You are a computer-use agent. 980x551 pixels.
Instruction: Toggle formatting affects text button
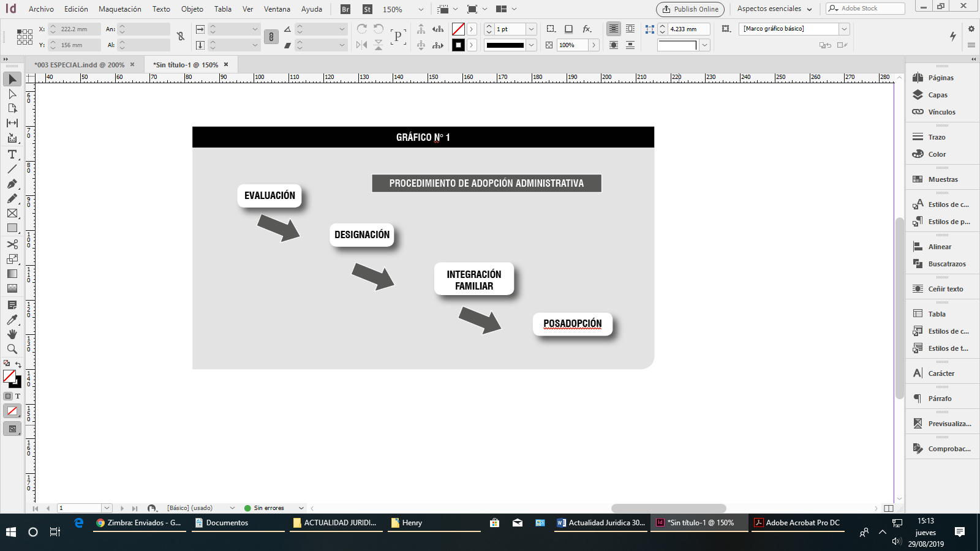point(17,396)
